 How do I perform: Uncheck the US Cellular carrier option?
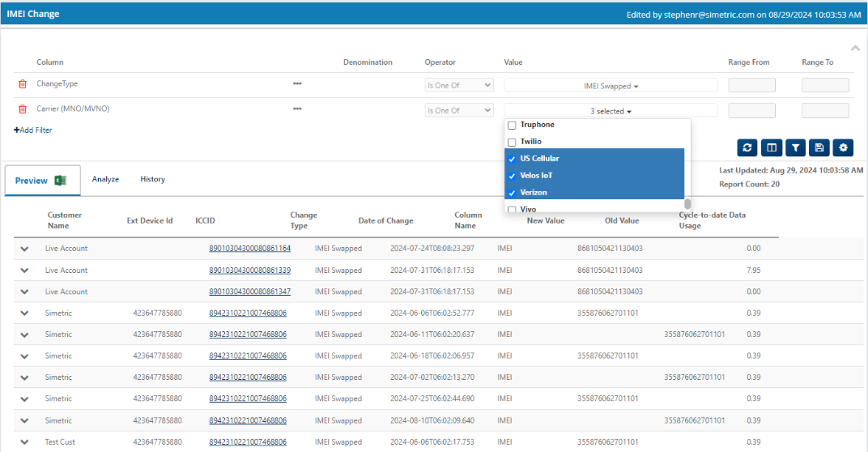(x=512, y=159)
